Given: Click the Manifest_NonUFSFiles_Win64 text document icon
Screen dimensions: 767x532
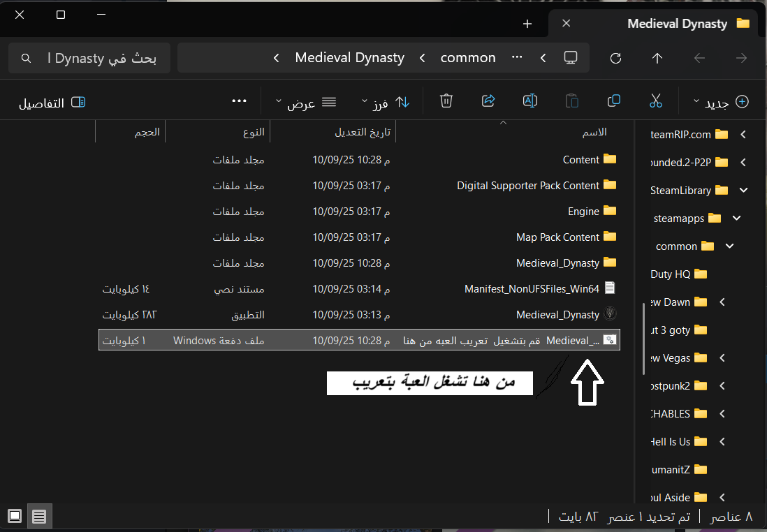Looking at the screenshot, I should (610, 288).
